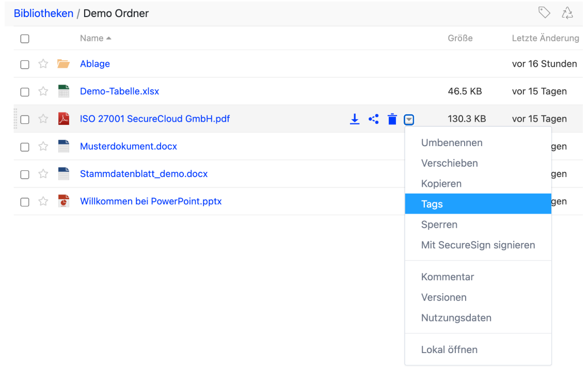Open the recycle bin trash icon
The image size is (588, 367).
[x=567, y=13]
